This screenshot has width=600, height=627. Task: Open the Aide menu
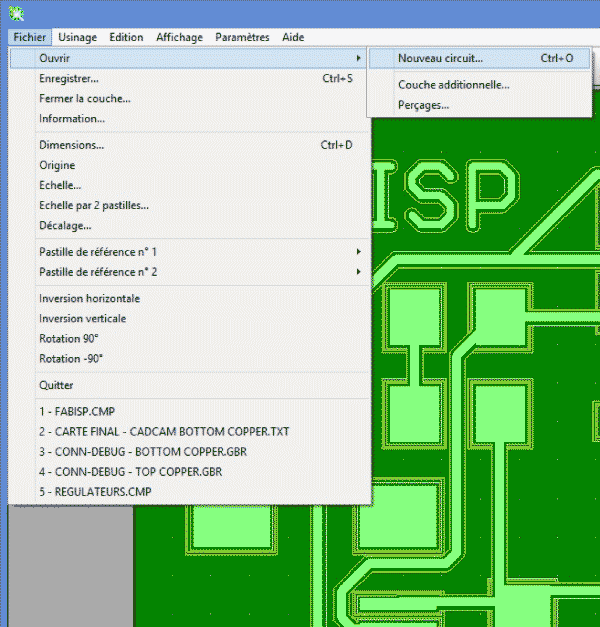pos(293,37)
